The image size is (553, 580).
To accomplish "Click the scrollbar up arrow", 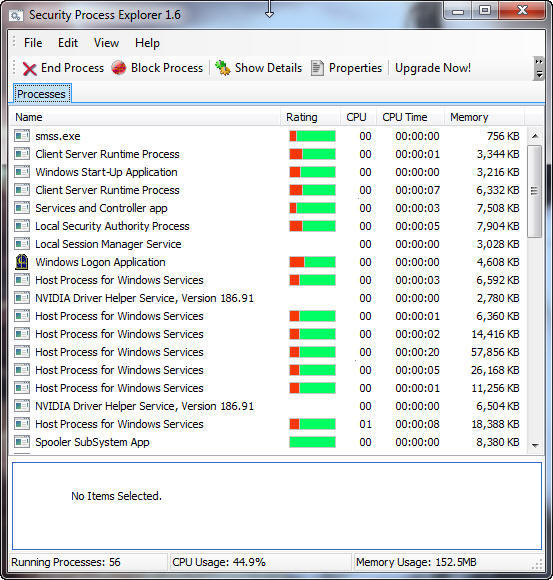I will coord(535,136).
